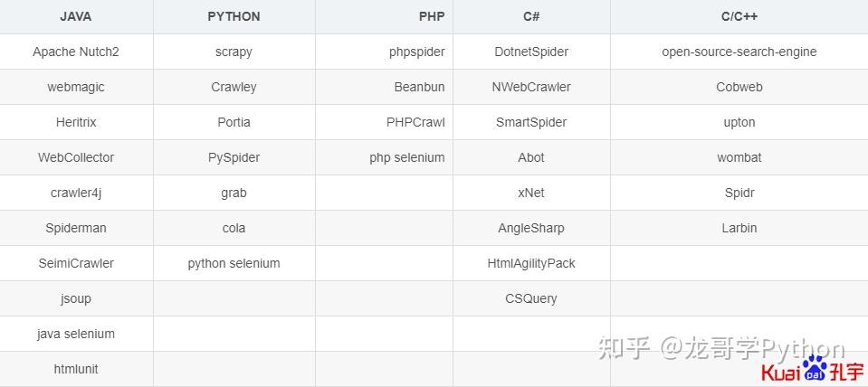Click the Kuaipai paw logo icon

[x=814, y=372]
